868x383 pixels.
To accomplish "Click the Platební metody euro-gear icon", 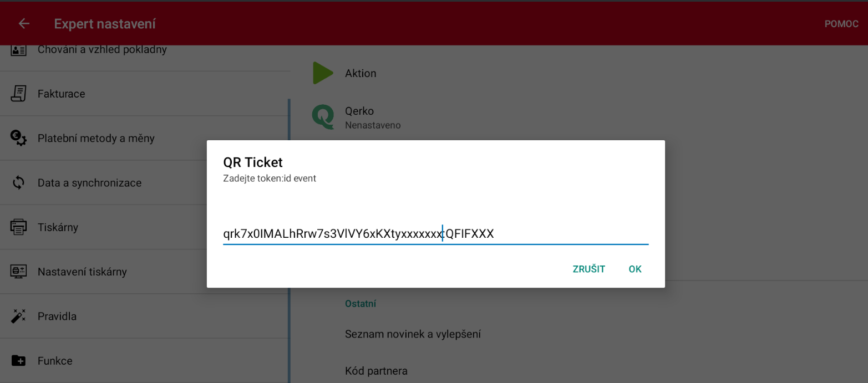I will 18,138.
